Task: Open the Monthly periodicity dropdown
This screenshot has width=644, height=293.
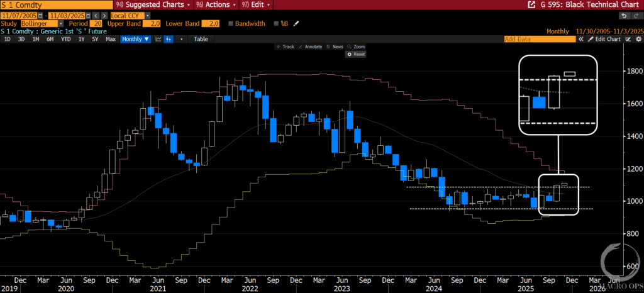Action: point(135,39)
